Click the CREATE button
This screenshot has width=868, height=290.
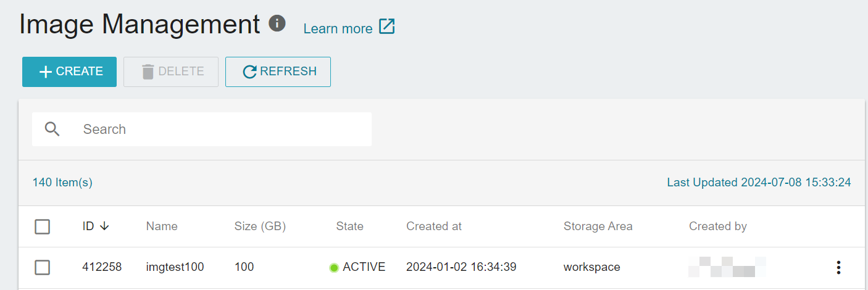[69, 72]
